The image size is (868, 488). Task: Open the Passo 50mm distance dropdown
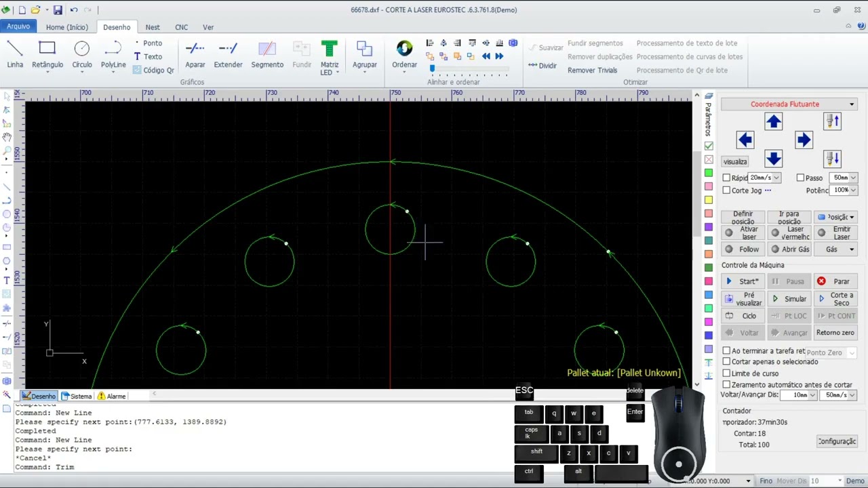(853, 178)
